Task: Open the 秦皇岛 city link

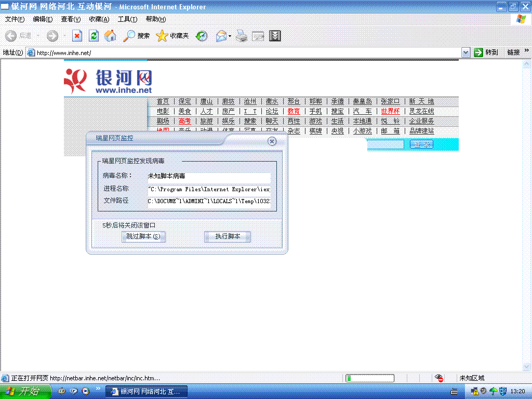Action: coord(362,101)
